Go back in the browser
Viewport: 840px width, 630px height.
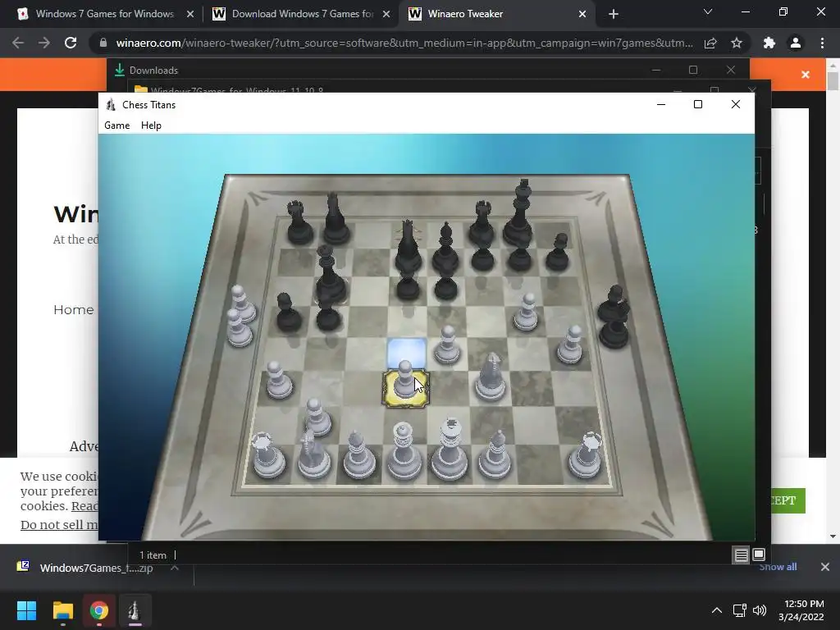[x=18, y=43]
